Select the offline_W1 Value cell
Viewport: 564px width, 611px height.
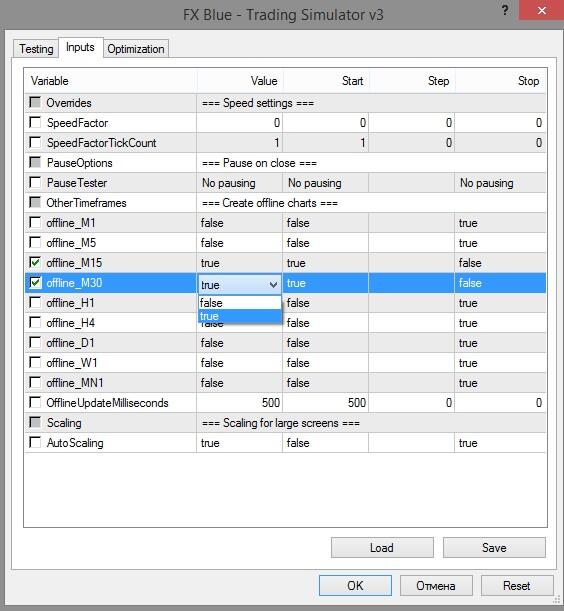point(240,363)
